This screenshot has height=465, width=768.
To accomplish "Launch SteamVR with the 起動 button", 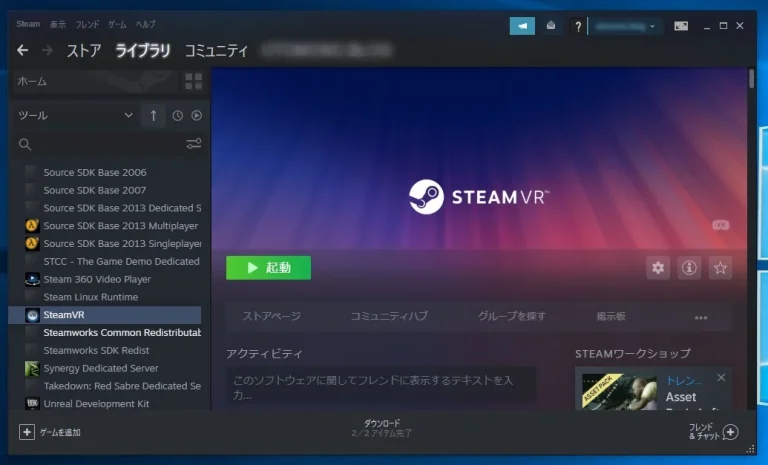I will point(268,268).
